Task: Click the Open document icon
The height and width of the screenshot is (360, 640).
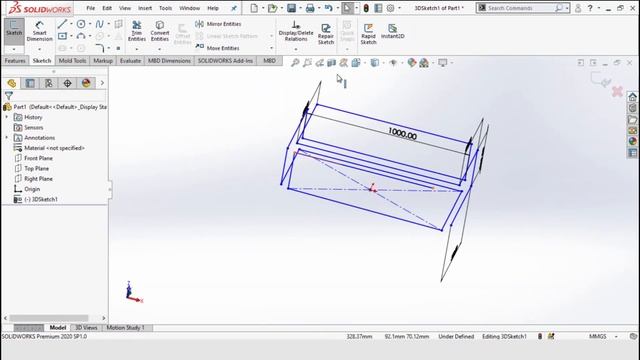Action: pos(272,8)
